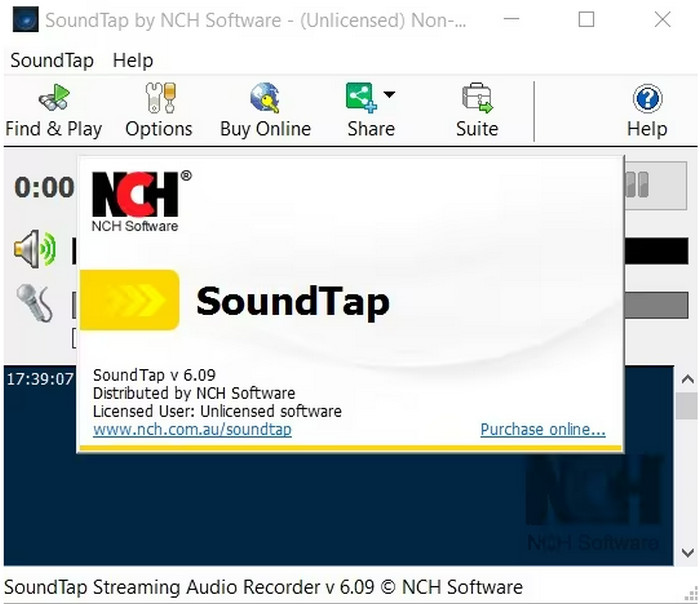The image size is (700, 604).
Task: Click the microphone level meter bar
Action: [656, 305]
